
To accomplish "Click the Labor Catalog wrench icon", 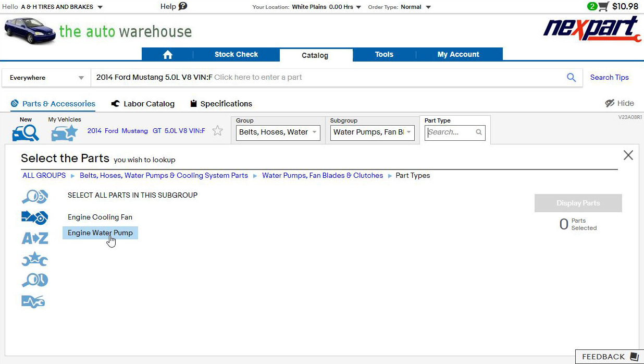I will (116, 104).
